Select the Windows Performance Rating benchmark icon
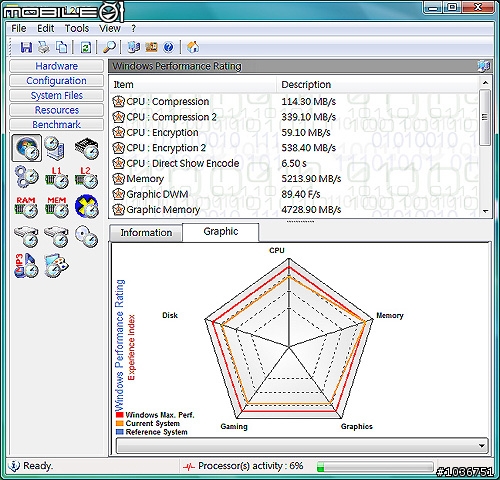The image size is (500, 480). point(27,148)
